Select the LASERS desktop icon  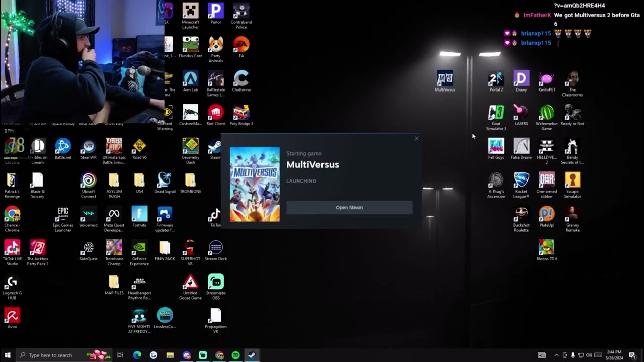click(521, 115)
